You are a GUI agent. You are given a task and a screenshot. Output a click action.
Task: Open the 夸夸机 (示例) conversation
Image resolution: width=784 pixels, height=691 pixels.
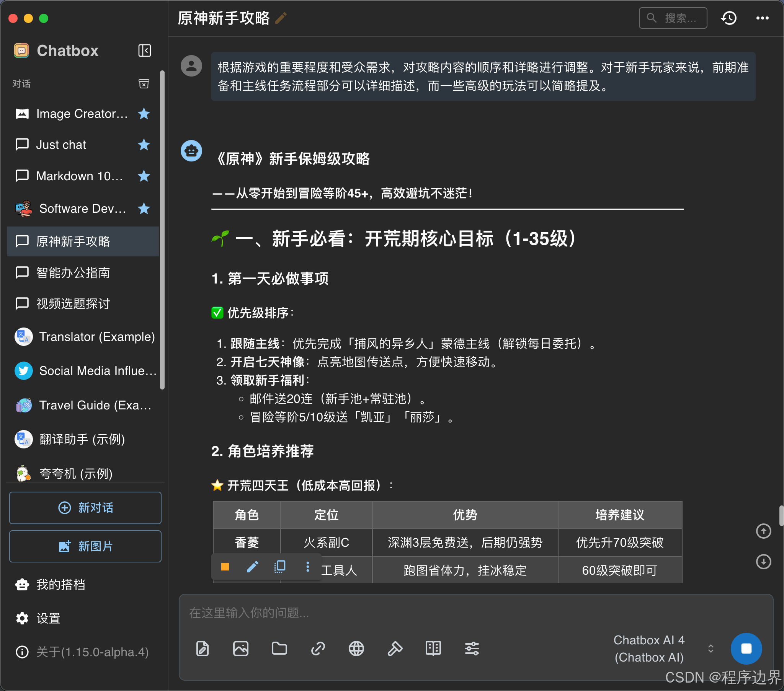pos(83,473)
